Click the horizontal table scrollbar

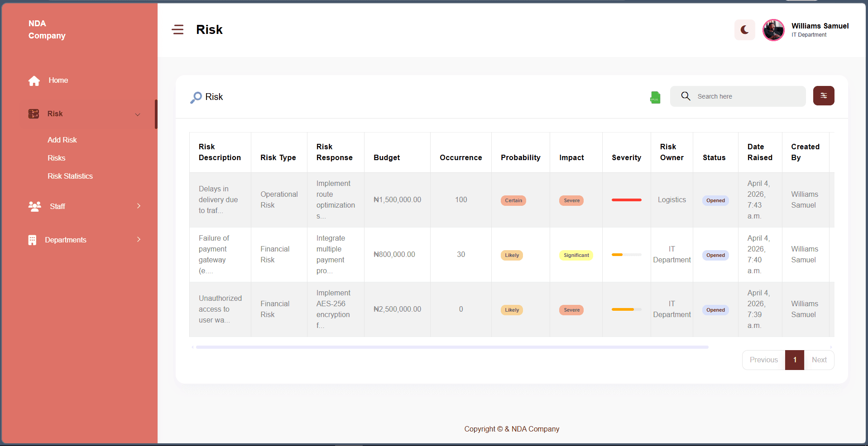click(452, 347)
